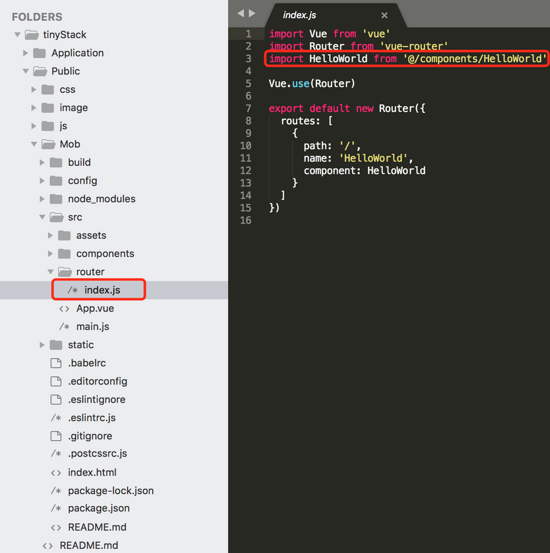This screenshot has width=550, height=553.
Task: Expand the Application folder
Action: [x=25, y=53]
